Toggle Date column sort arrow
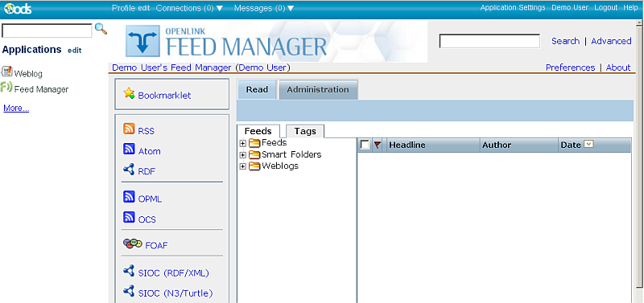644x303 pixels. 589,145
